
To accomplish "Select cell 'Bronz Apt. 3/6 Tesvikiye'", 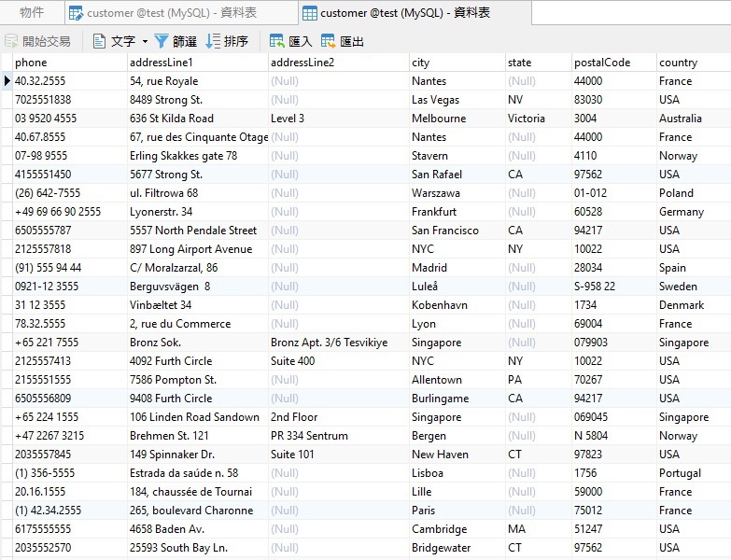I will [339, 343].
